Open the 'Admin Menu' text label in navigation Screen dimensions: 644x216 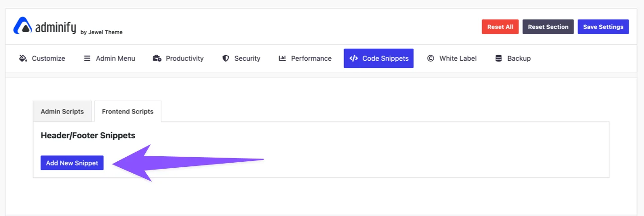pos(115,58)
